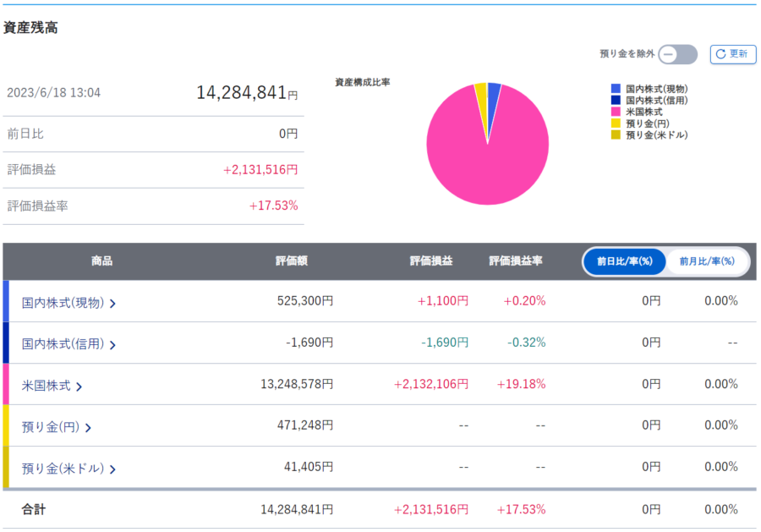Open the 国内株式(現物) row link
Image resolution: width=761 pixels, height=532 pixels.
(x=63, y=302)
